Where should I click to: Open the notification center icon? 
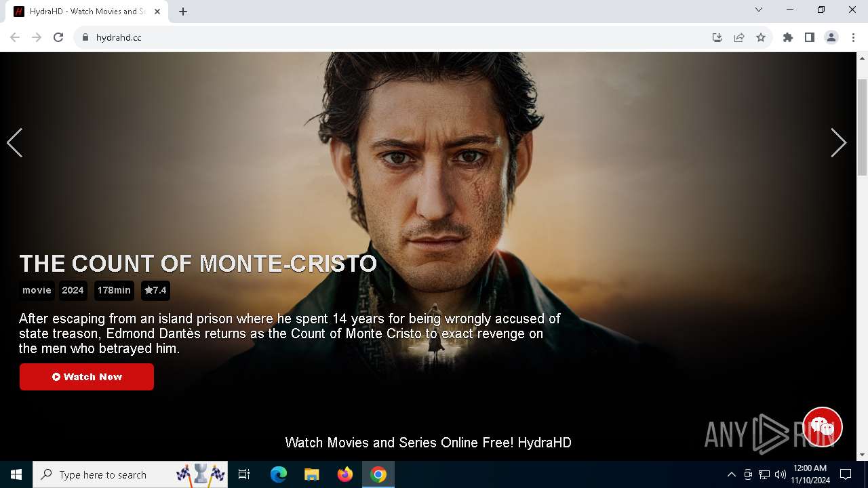[846, 474]
